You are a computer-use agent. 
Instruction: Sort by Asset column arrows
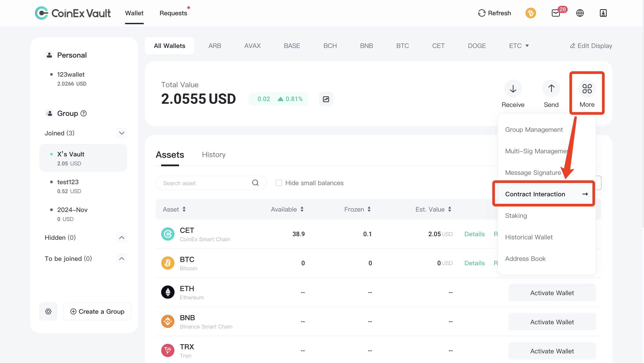coord(184,209)
